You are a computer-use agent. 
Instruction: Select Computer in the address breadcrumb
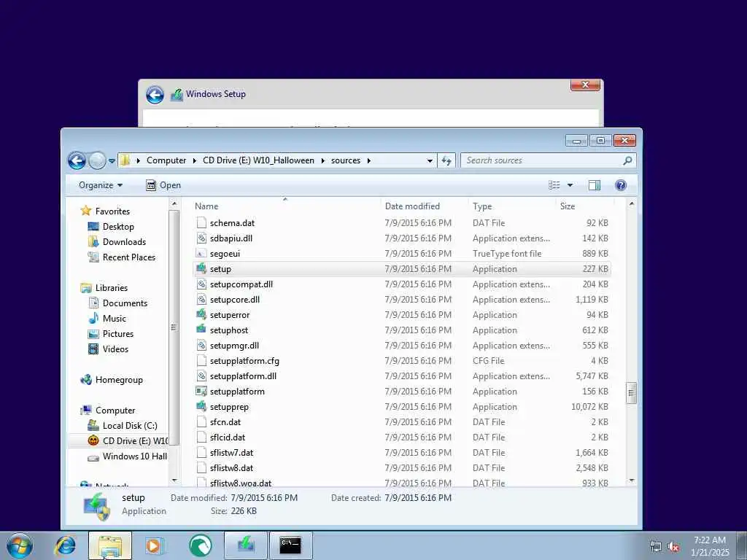[166, 160]
